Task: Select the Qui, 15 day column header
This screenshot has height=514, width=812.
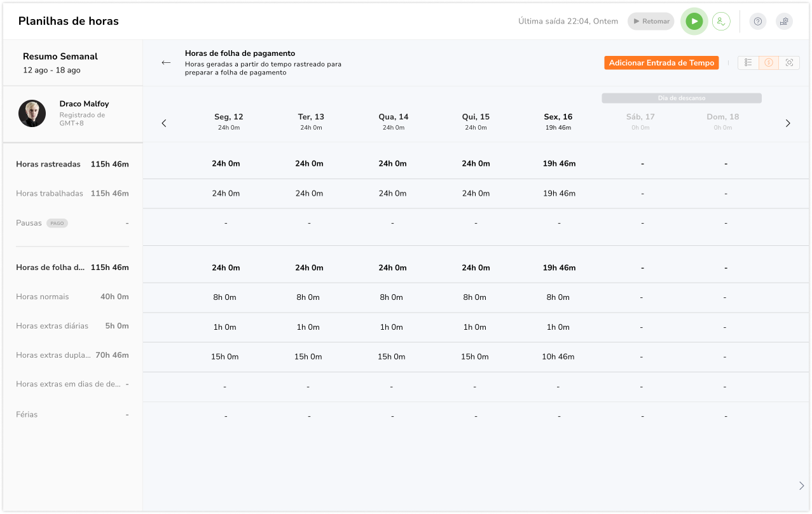Action: [x=476, y=121]
